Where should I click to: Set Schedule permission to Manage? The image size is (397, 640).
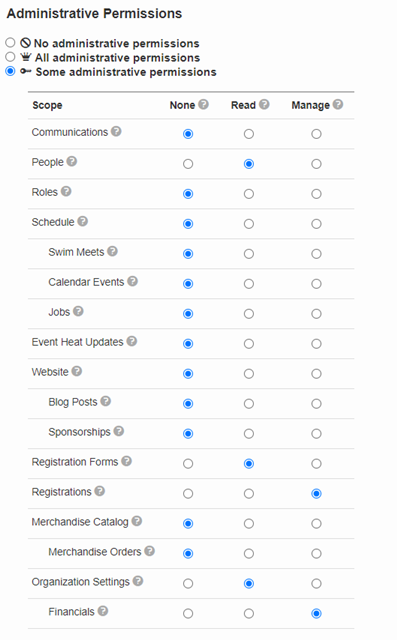316,224
